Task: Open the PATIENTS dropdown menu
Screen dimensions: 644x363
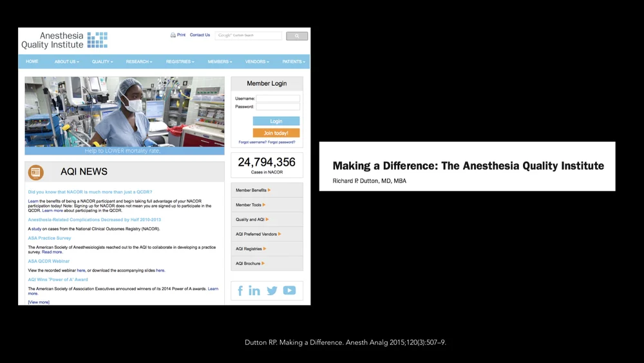Action: click(294, 62)
